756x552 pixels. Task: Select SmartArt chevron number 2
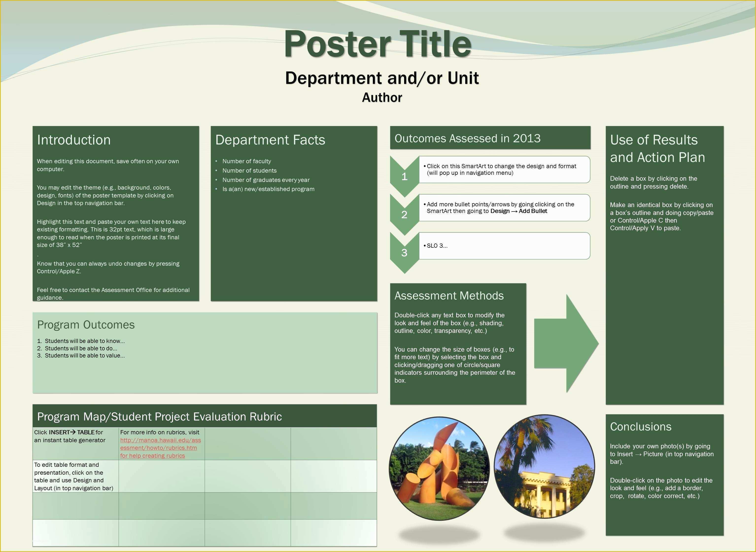pos(405,215)
